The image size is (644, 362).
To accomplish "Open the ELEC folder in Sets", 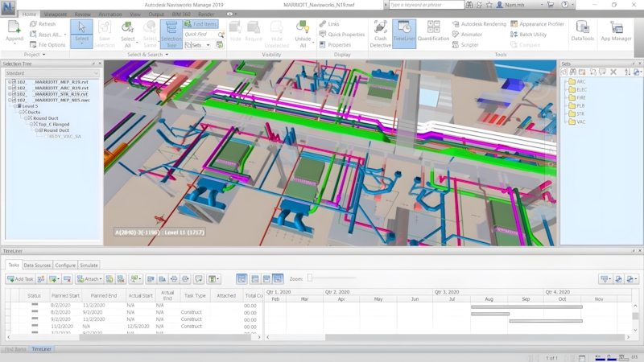I will pos(578,89).
